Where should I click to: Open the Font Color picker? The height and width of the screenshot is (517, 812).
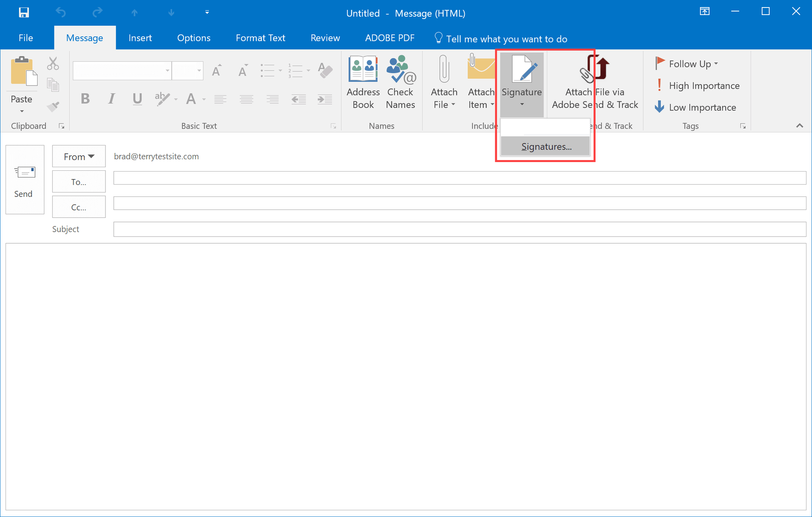pyautogui.click(x=191, y=99)
